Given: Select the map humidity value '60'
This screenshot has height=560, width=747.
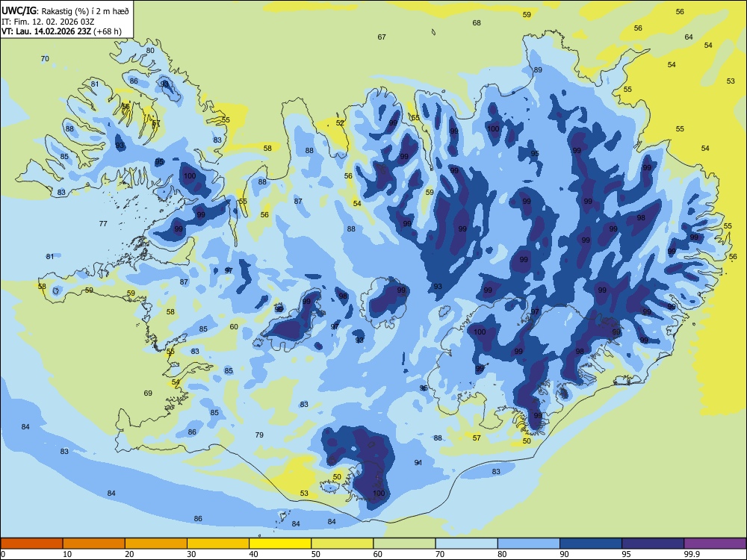Looking at the screenshot, I should (x=233, y=327).
